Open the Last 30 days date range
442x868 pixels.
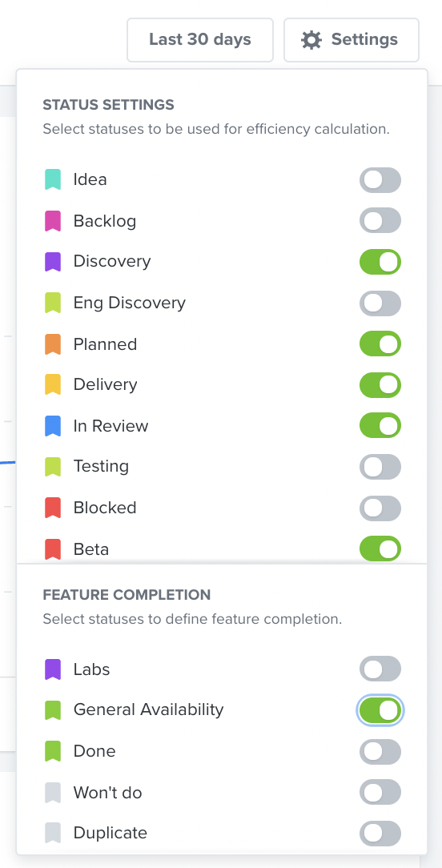[x=200, y=40]
